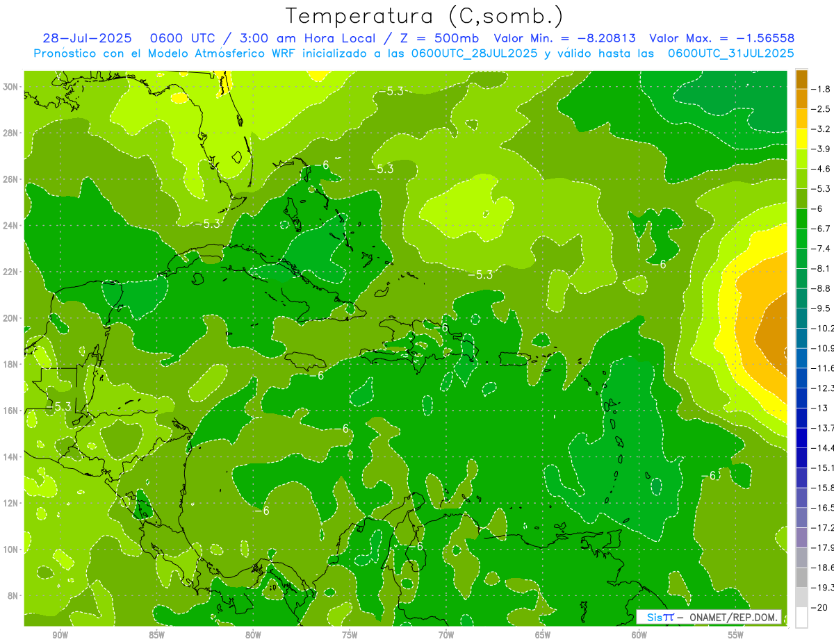The width and height of the screenshot is (834, 644).
Task: Click the 80W longitude axis label
Action: coord(253,635)
